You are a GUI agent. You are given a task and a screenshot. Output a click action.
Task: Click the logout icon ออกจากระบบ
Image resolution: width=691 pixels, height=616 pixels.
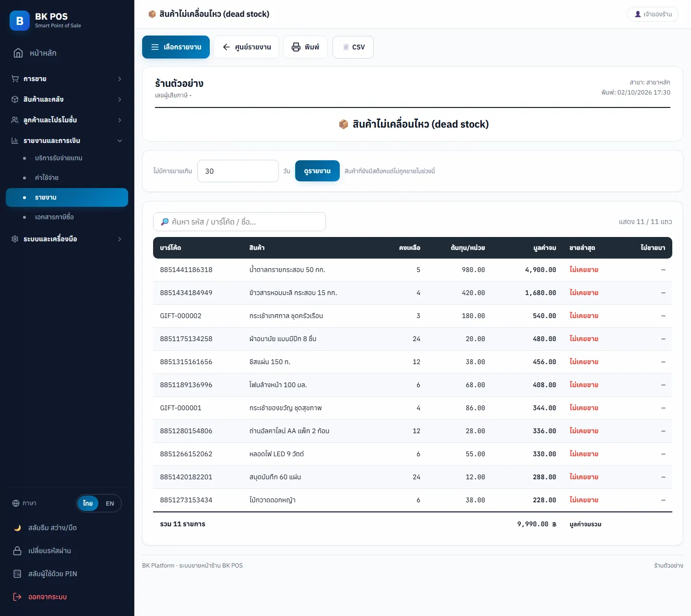pos(17,597)
